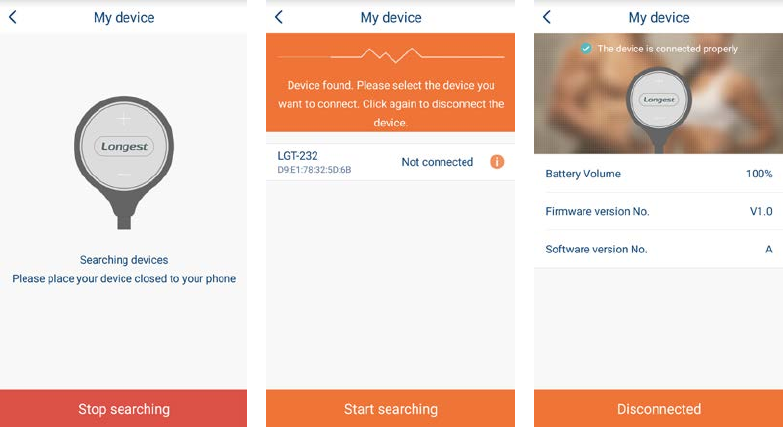
Task: Go back from the Searching devices screen
Action: click(x=13, y=17)
